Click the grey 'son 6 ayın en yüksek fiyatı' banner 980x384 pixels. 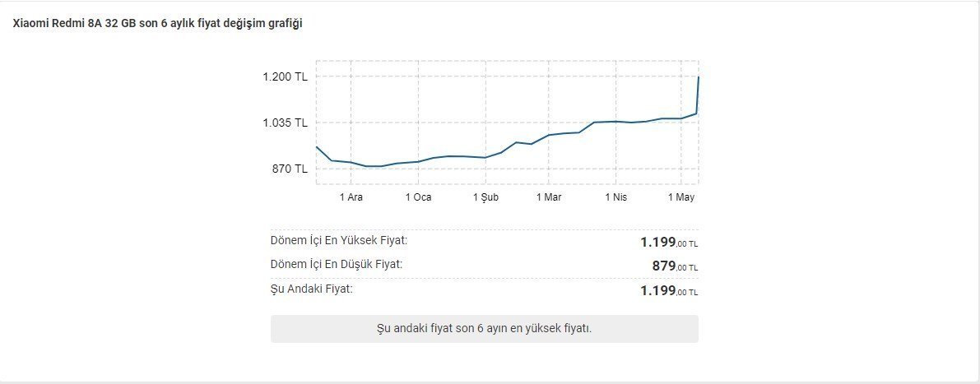coord(484,329)
